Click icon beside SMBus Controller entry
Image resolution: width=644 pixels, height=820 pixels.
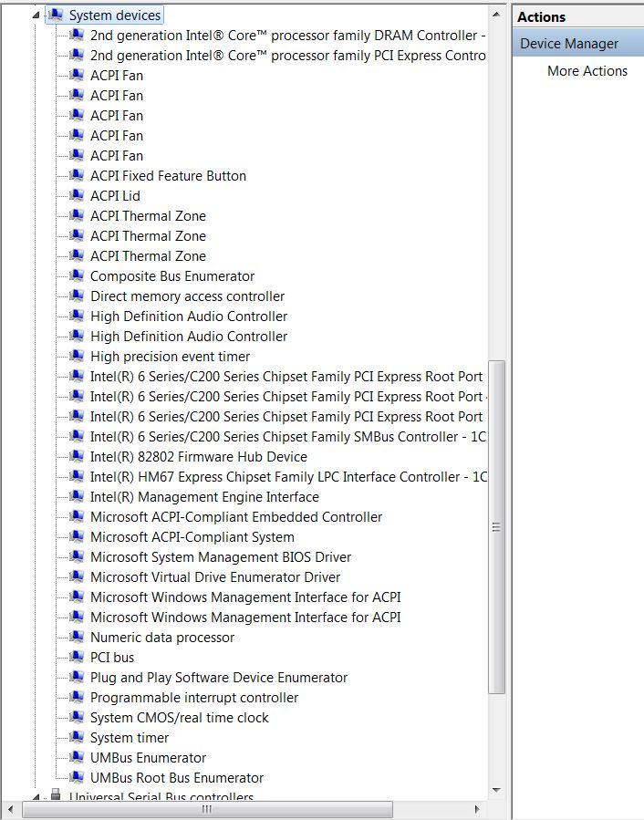77,436
